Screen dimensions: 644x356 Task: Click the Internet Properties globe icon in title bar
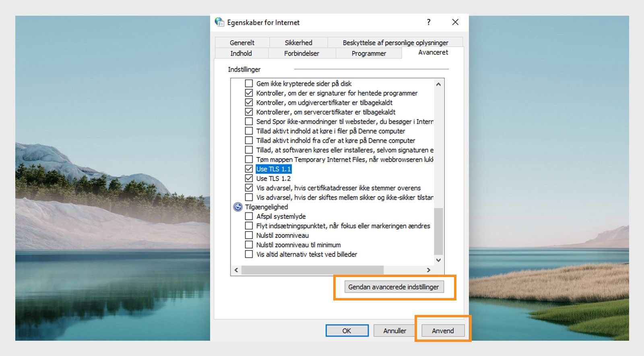coord(219,22)
